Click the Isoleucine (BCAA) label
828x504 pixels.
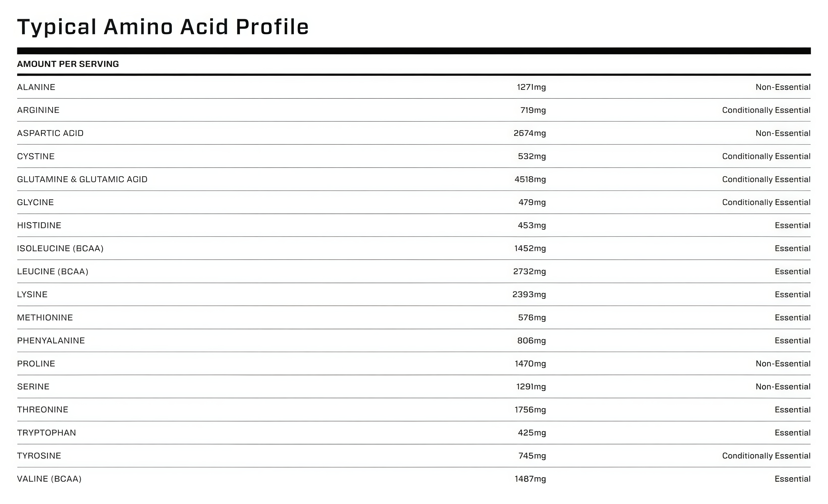tap(60, 248)
